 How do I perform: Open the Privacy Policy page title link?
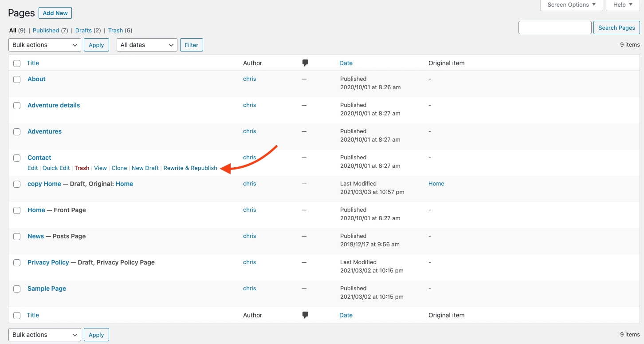pyautogui.click(x=48, y=262)
